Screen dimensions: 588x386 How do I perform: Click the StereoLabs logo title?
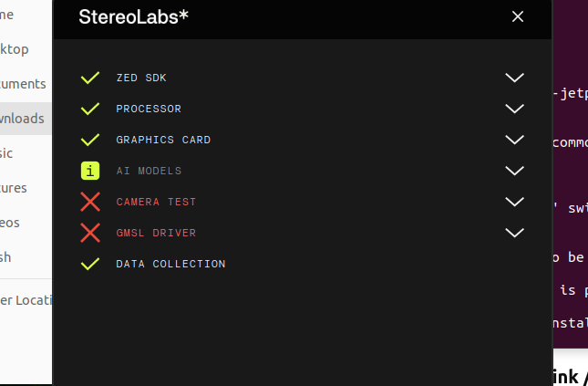pos(134,16)
